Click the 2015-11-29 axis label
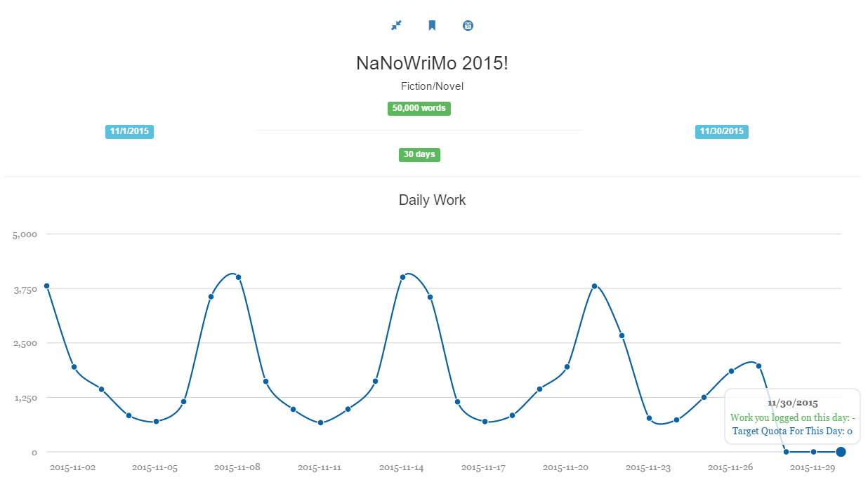868x482 pixels. point(812,467)
